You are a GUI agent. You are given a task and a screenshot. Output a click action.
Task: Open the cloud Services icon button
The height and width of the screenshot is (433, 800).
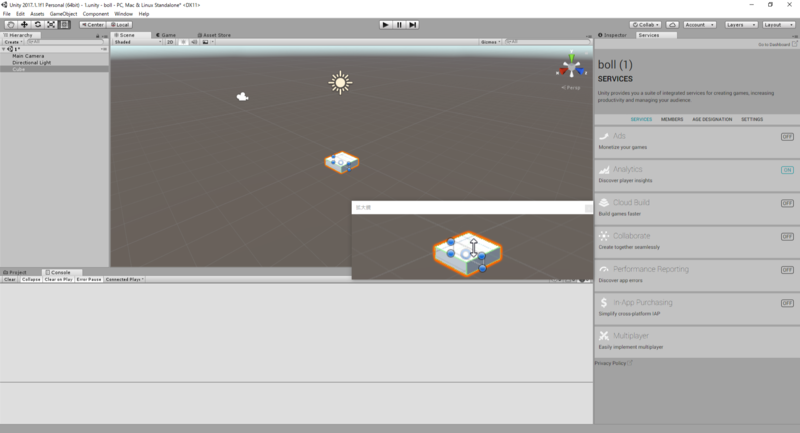tap(672, 24)
